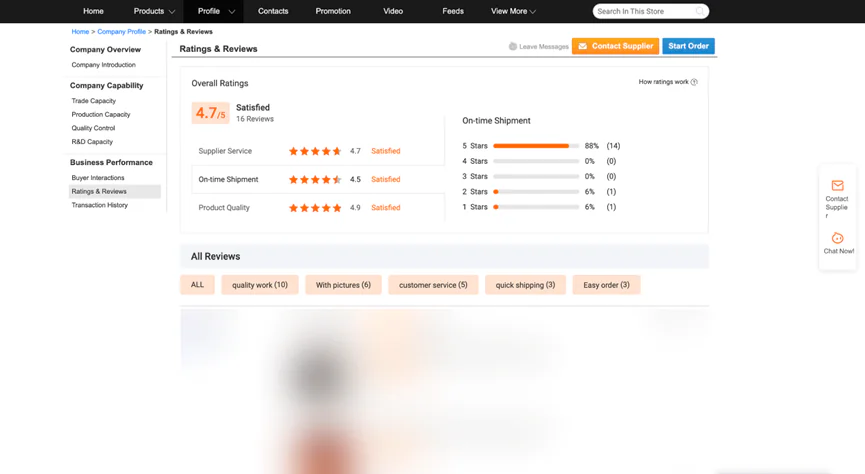The image size is (865, 474).
Task: Filter reviews by quick shipping (3)
Action: [525, 285]
